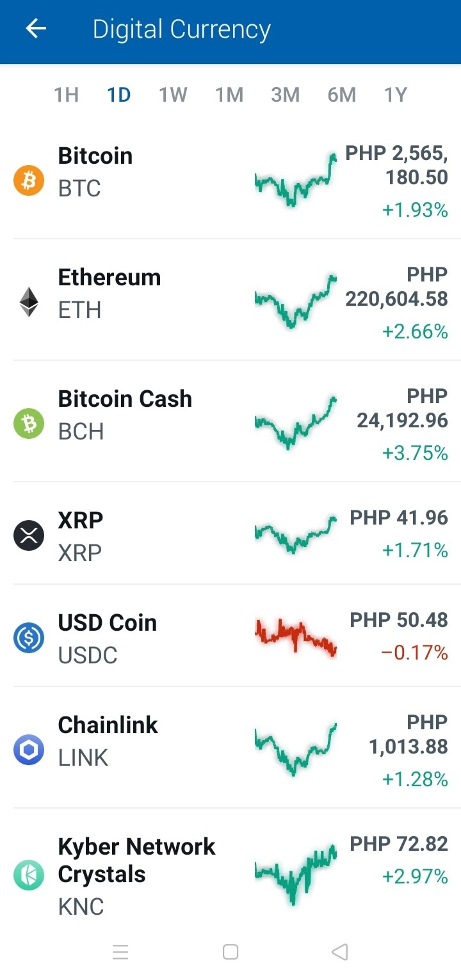Switch to the 1W time range
461x980 pixels.
pyautogui.click(x=173, y=95)
